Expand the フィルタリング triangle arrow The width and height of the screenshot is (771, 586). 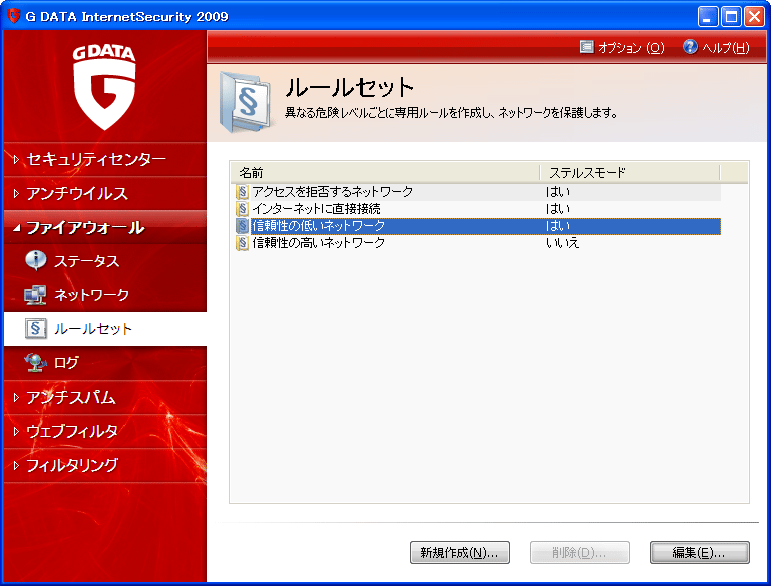pyautogui.click(x=16, y=465)
